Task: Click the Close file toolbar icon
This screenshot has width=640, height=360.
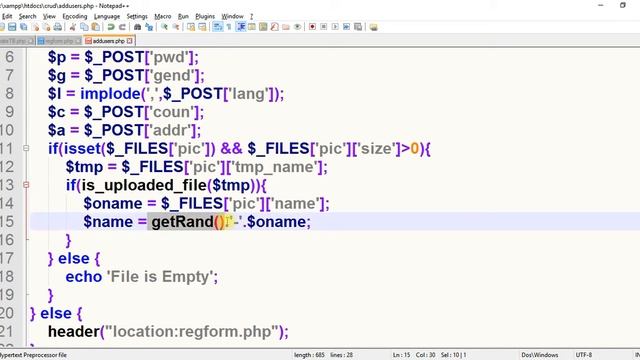Action: (36, 27)
